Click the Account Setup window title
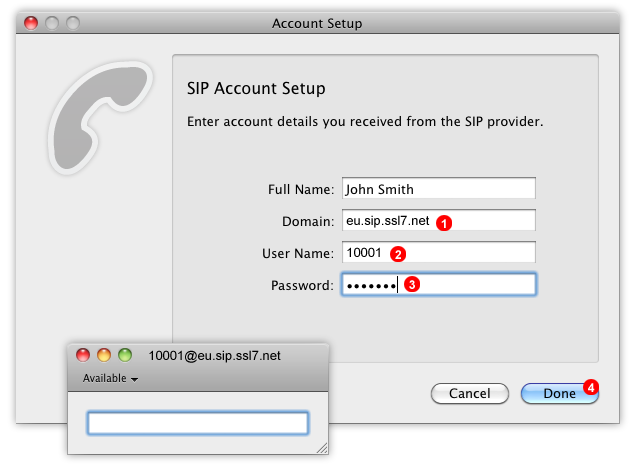 pyautogui.click(x=317, y=23)
